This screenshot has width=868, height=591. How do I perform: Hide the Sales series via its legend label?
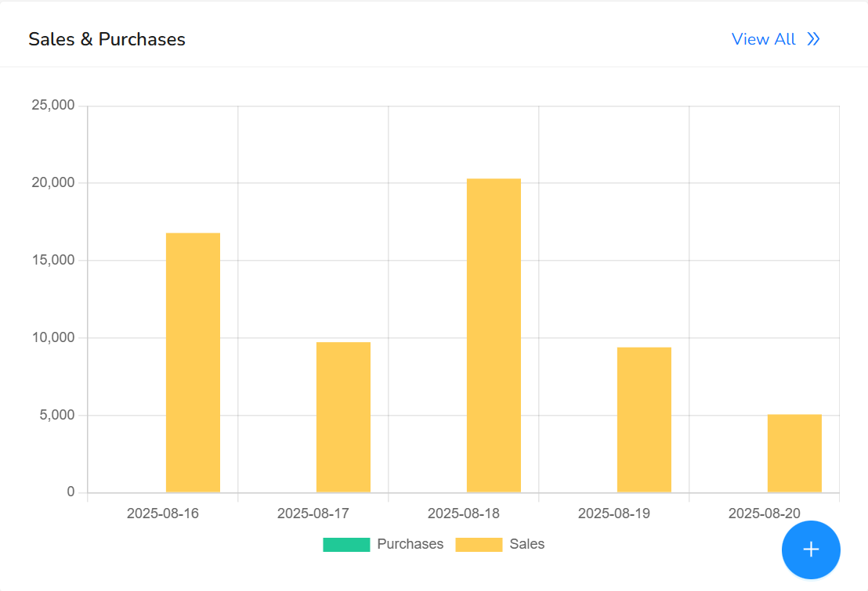[x=526, y=544]
